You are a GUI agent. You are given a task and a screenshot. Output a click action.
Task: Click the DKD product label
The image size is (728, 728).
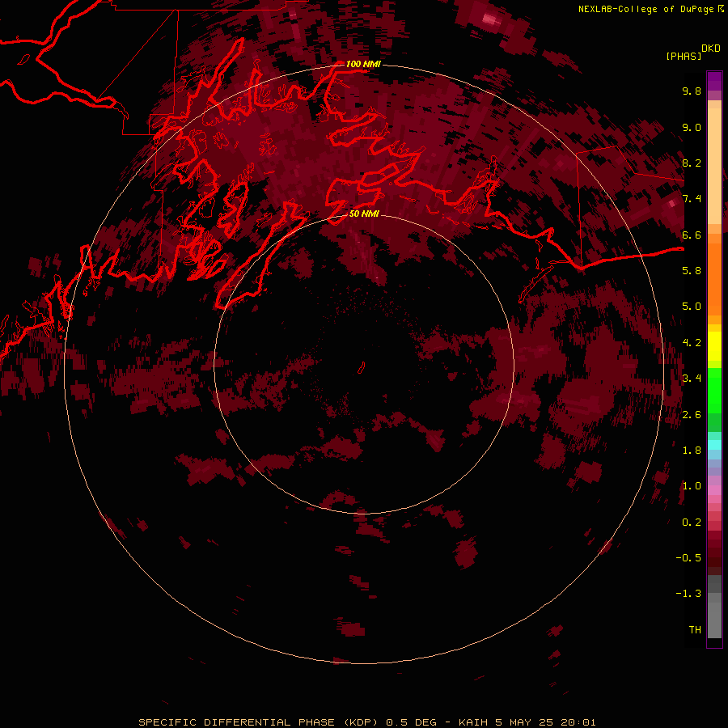[710, 49]
